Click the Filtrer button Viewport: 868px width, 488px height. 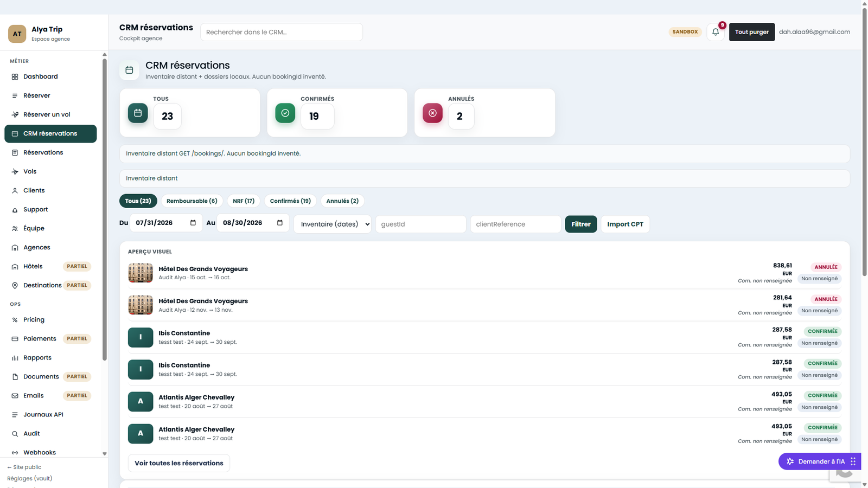click(x=581, y=224)
